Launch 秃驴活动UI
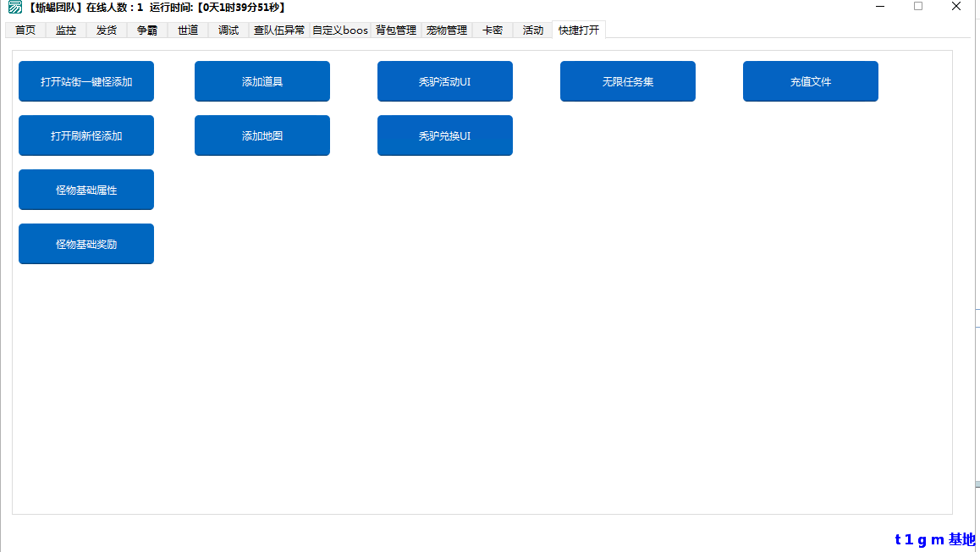This screenshot has width=980, height=552. 445,81
